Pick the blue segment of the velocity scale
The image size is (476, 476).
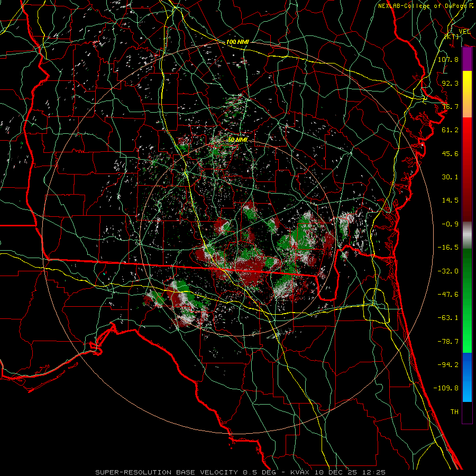(x=467, y=377)
